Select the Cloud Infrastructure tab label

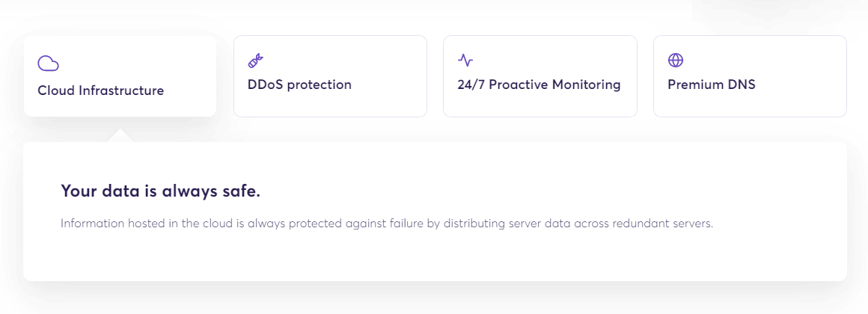click(x=101, y=91)
